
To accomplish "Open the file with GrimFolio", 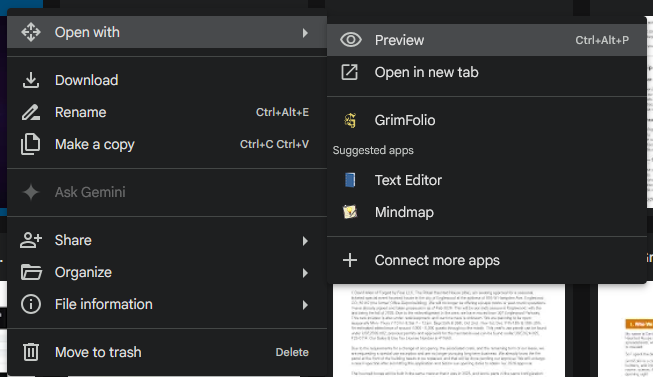I will pyautogui.click(x=487, y=120).
